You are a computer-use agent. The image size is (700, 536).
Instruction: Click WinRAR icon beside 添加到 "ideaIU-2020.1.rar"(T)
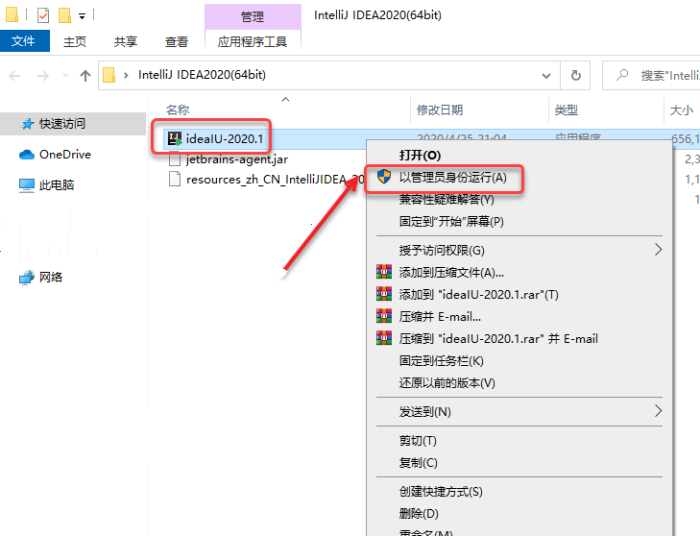384,294
